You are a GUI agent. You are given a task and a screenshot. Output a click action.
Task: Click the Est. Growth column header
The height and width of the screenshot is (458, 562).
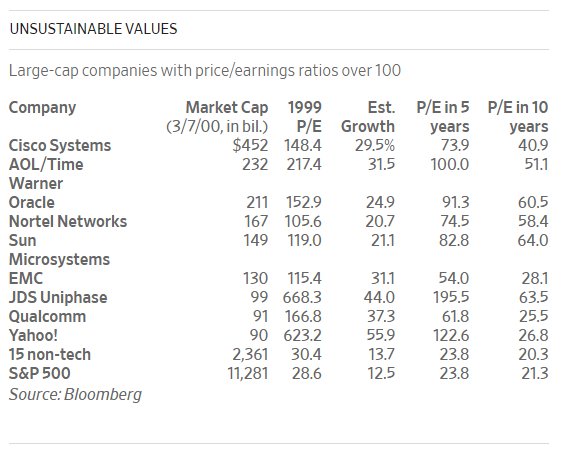[368, 117]
